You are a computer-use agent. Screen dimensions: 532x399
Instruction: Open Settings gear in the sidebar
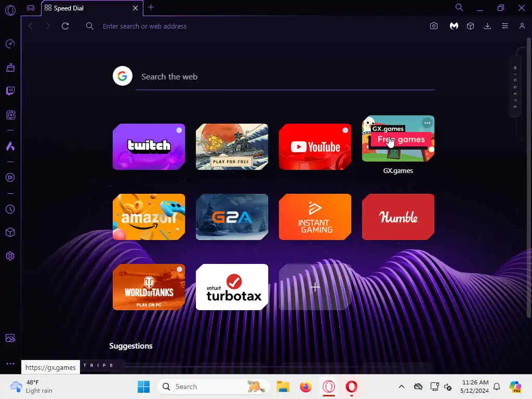10,256
